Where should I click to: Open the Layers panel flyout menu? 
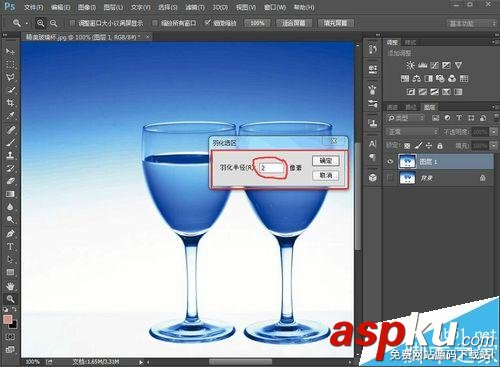[x=494, y=107]
